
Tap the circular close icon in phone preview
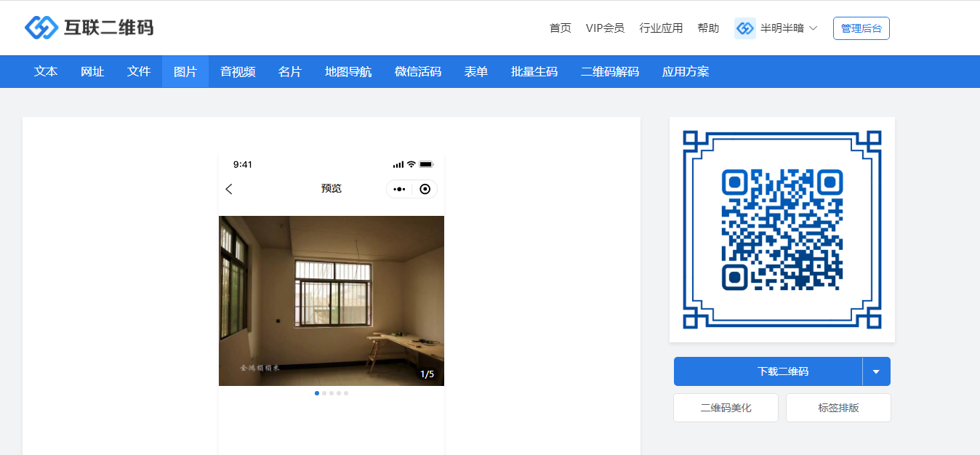(x=425, y=189)
